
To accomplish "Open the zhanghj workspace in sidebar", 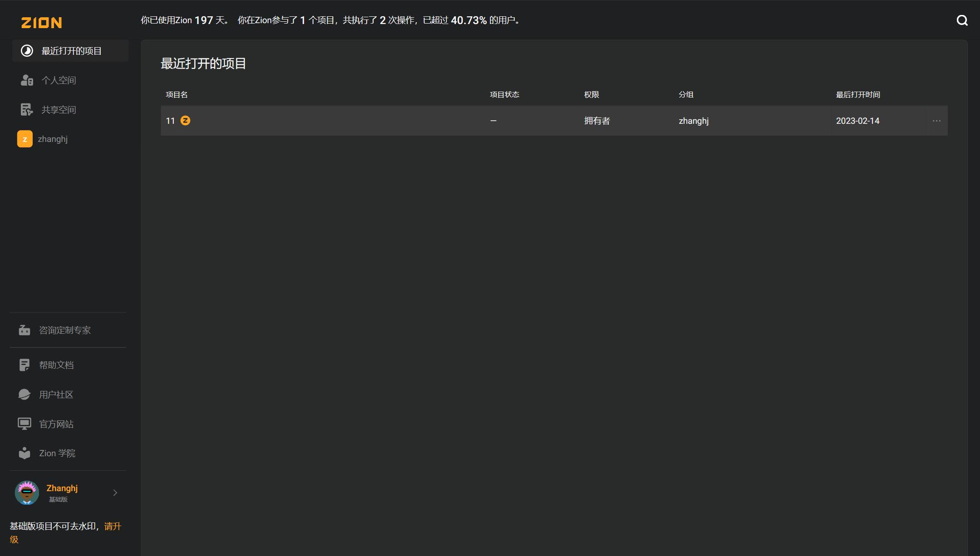I will pos(53,139).
